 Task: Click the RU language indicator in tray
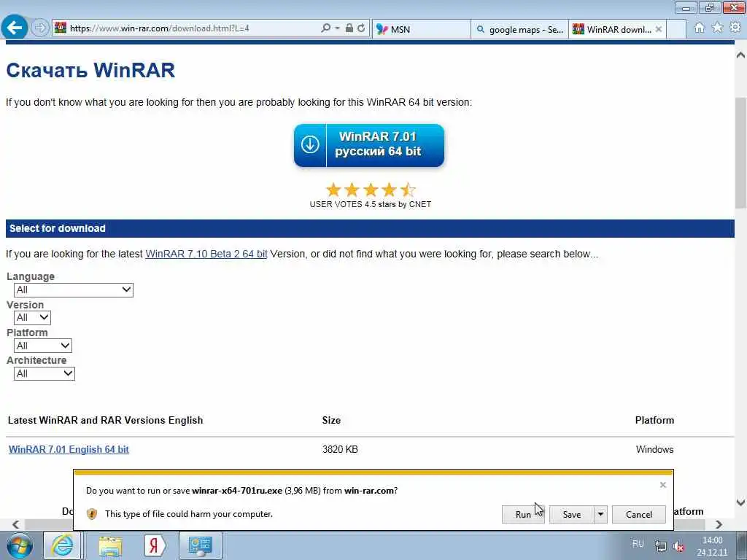638,544
